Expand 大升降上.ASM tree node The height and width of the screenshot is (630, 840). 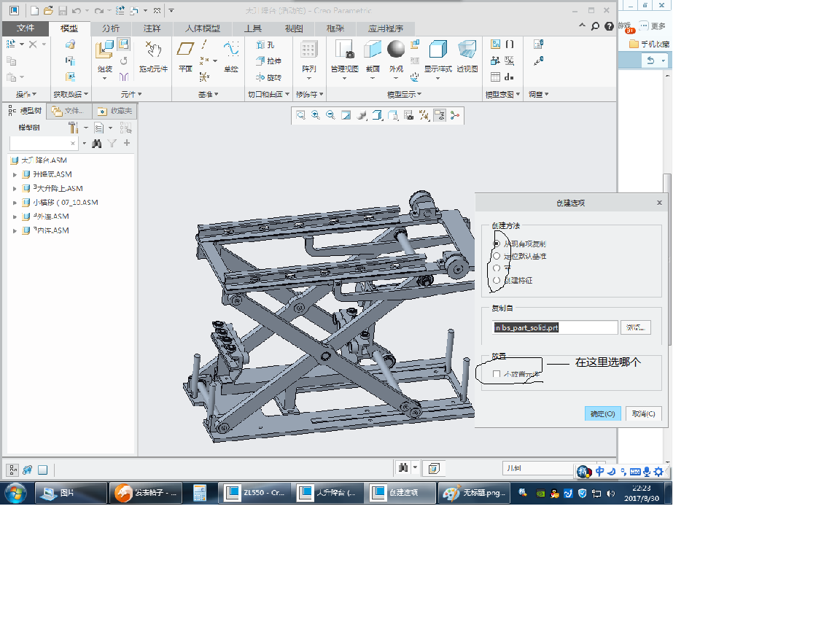tap(15, 189)
